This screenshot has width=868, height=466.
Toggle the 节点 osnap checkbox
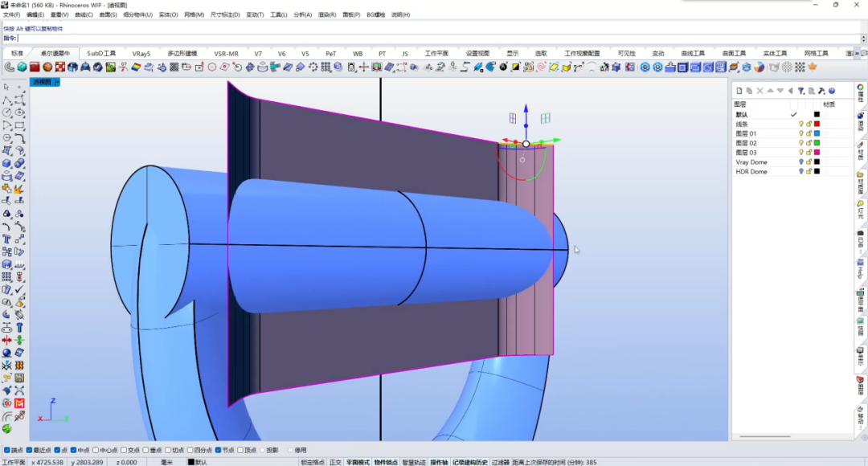point(218,451)
